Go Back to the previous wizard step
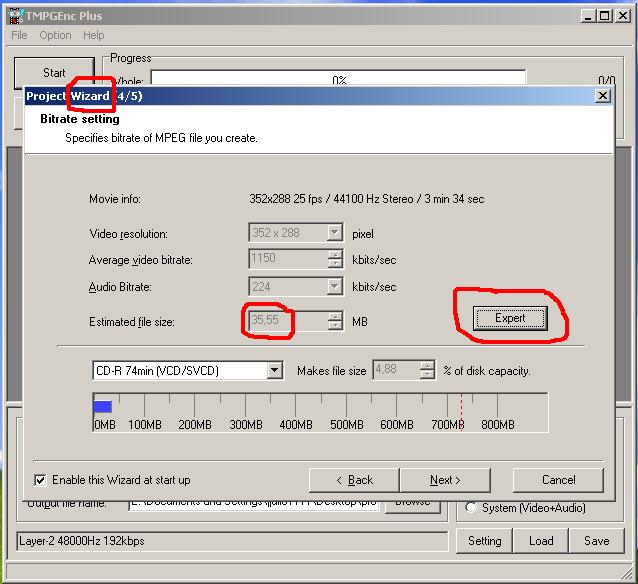This screenshot has height=584, width=638. tap(354, 480)
